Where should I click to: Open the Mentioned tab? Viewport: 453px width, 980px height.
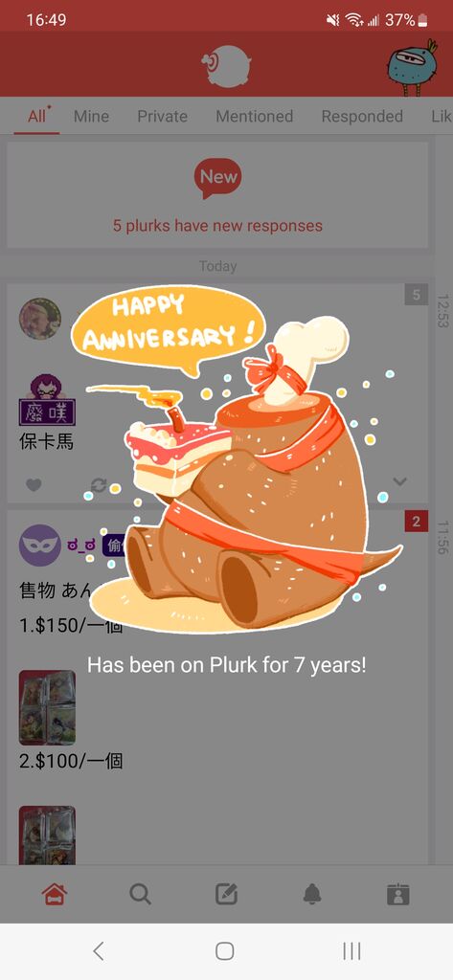(x=254, y=116)
